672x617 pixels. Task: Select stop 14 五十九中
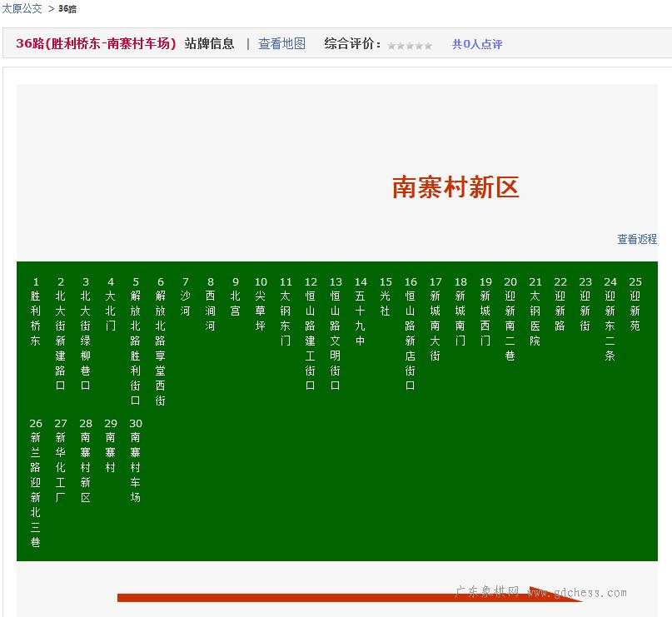pyautogui.click(x=361, y=311)
